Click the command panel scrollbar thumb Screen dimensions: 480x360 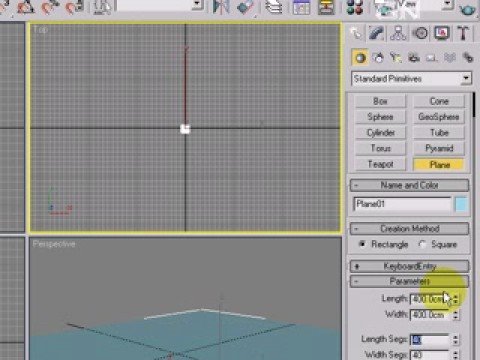474,105
